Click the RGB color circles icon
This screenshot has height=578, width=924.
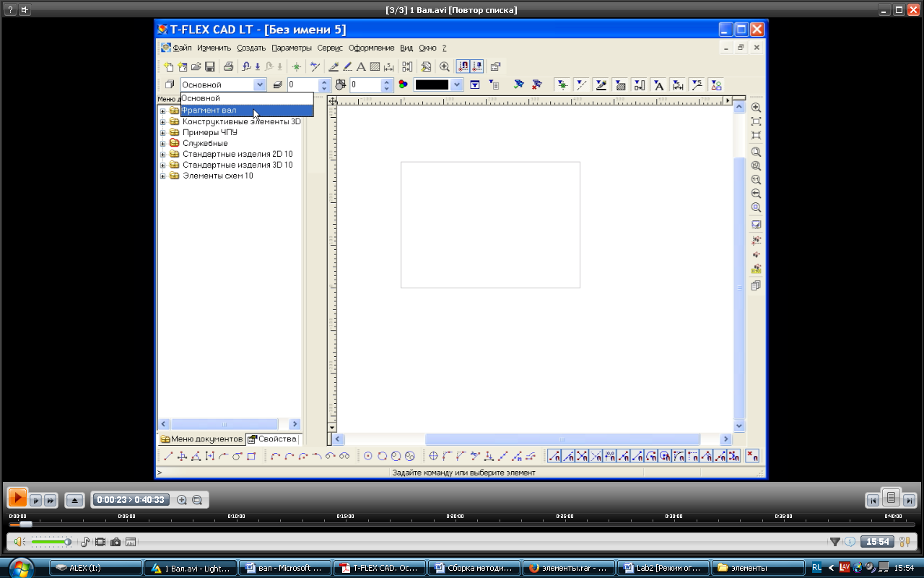[x=403, y=85]
